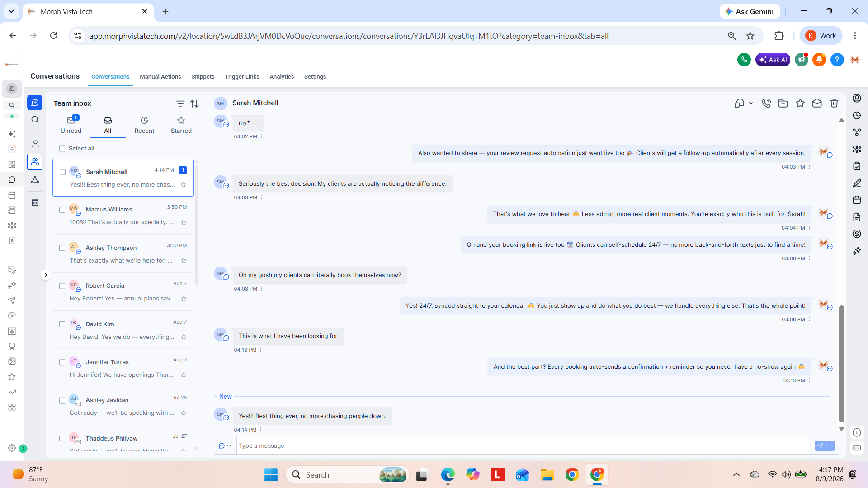Open the Work profile button
Screen dimensions: 868x488
click(x=821, y=36)
